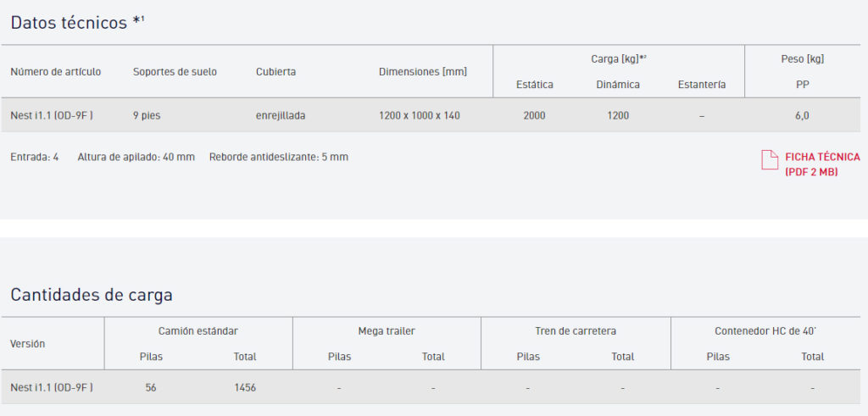Select the Número de artículo column header

[56, 72]
